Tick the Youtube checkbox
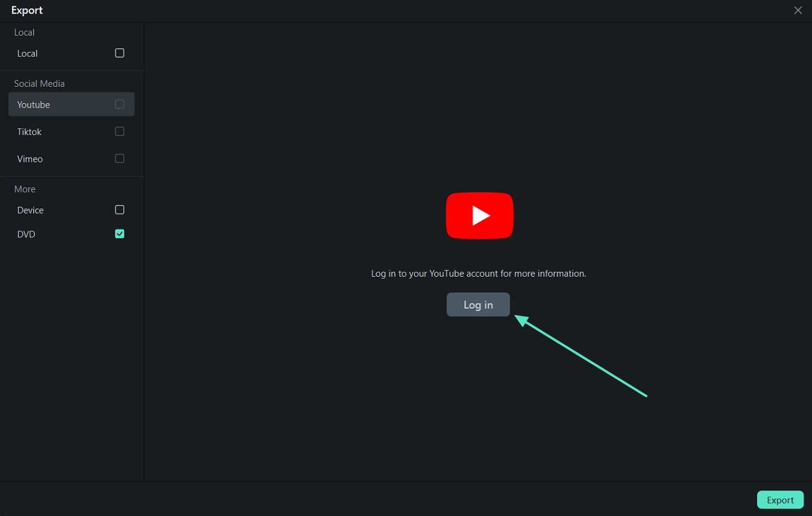Image resolution: width=812 pixels, height=516 pixels. [119, 104]
